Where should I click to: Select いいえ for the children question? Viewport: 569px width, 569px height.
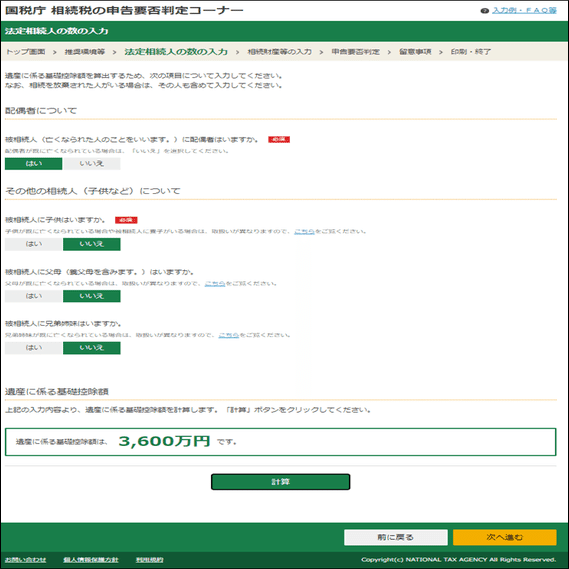pyautogui.click(x=92, y=244)
